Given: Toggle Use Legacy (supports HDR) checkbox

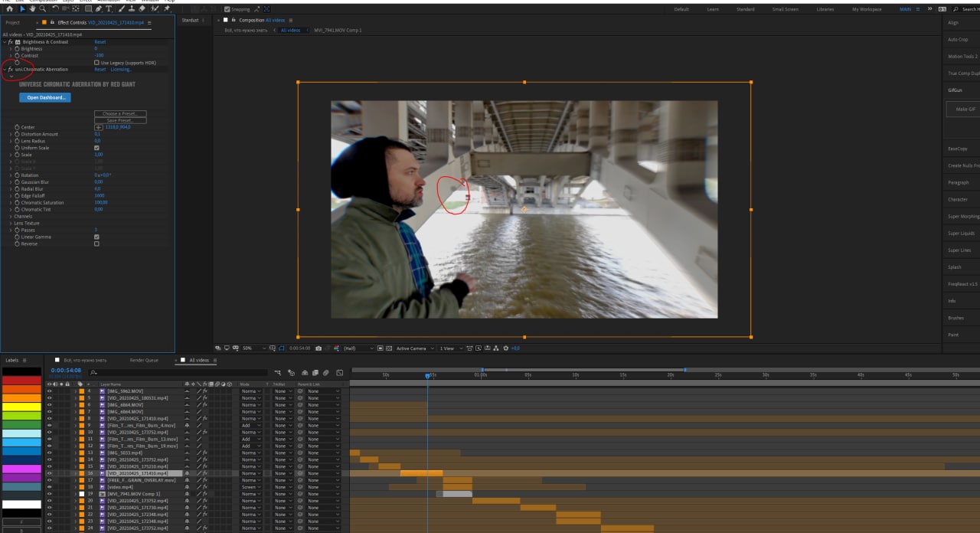Looking at the screenshot, I should click(96, 62).
